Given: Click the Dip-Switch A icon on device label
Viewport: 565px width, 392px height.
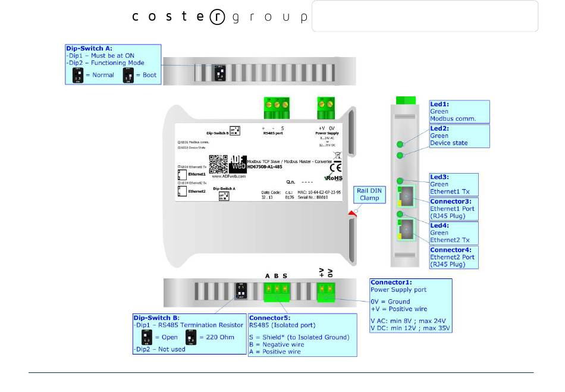Looking at the screenshot, I should click(224, 196).
